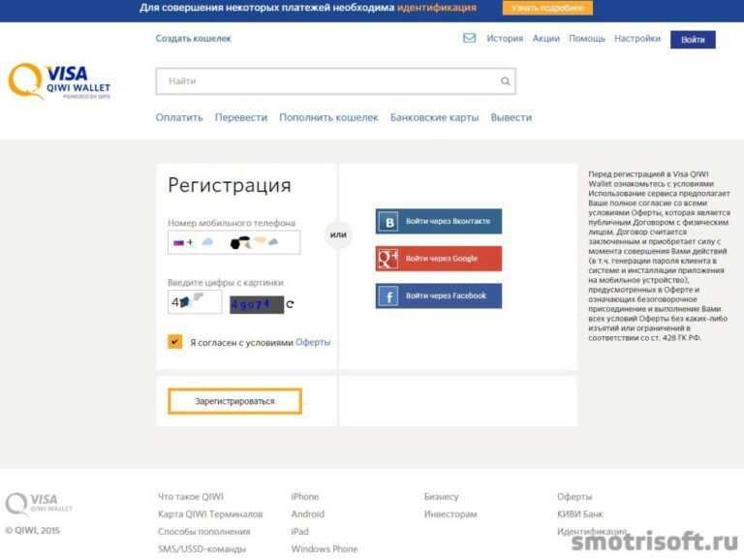Click the grey footer QIWI logo
744x560 pixels.
pyautogui.click(x=39, y=504)
